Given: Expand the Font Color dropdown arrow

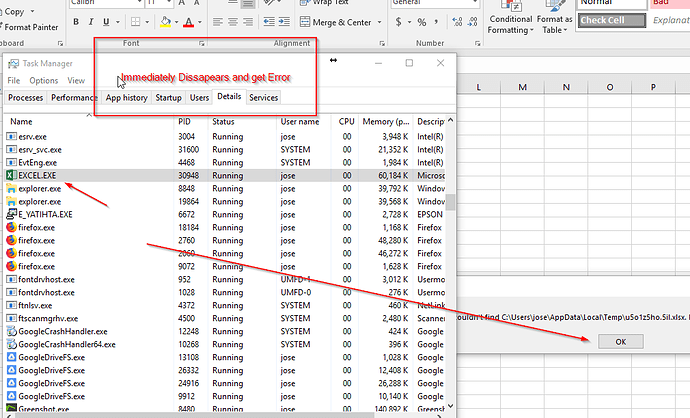Looking at the screenshot, I should [200, 22].
